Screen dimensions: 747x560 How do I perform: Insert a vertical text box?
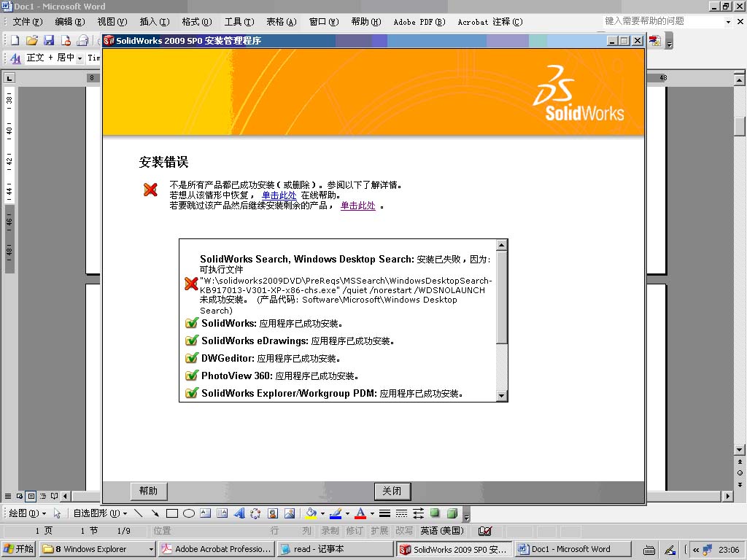pyautogui.click(x=222, y=513)
